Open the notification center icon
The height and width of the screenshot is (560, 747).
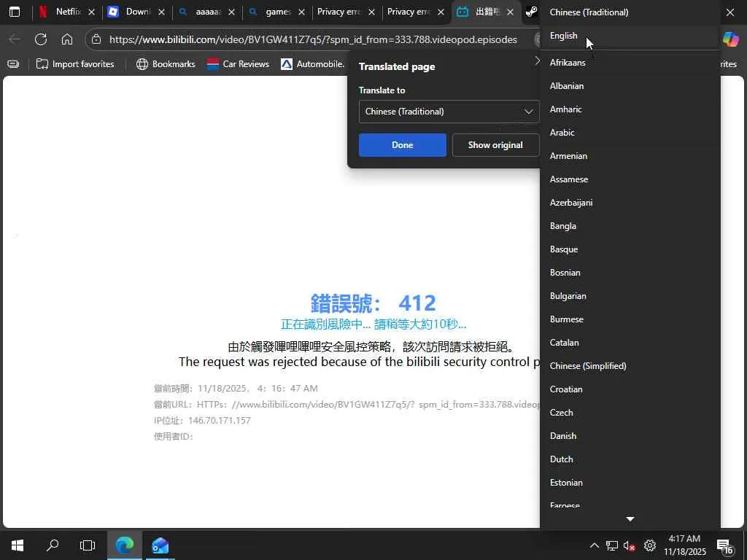[x=724, y=545]
